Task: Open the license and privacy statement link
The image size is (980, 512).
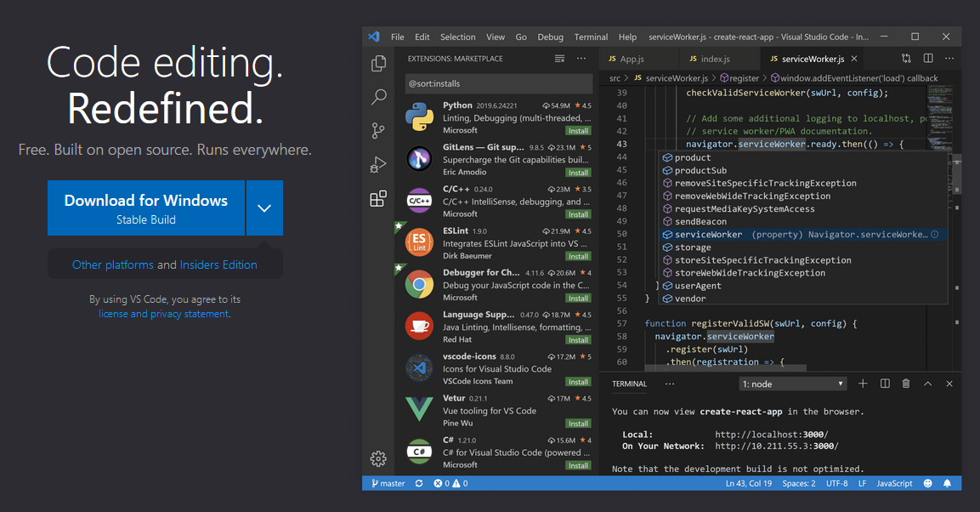Action: pyautogui.click(x=163, y=314)
